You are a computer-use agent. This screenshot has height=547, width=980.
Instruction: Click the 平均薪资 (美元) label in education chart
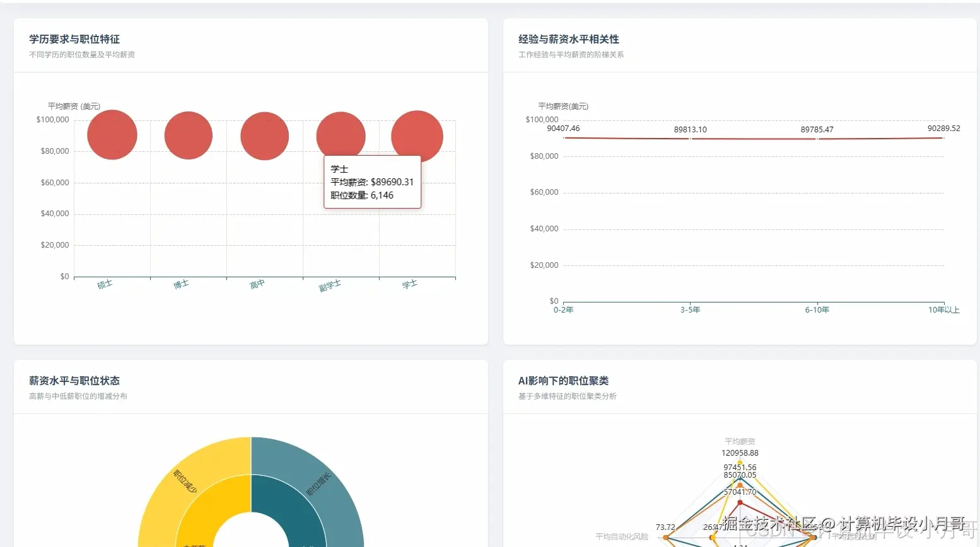(74, 107)
